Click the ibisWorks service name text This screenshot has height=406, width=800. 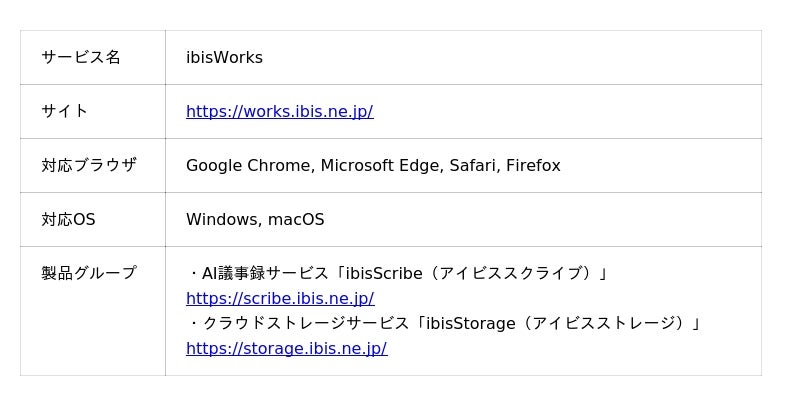coord(224,57)
